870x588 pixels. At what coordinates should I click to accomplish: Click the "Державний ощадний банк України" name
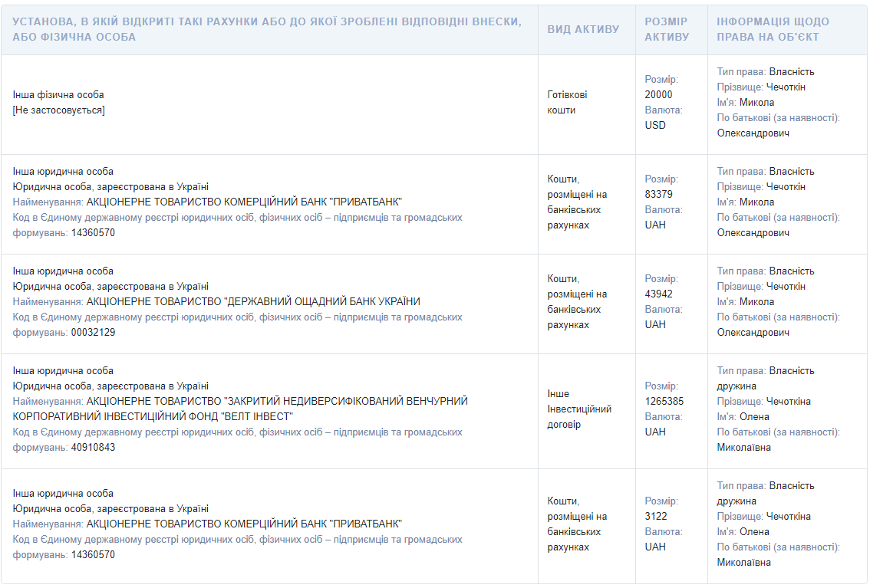253,302
